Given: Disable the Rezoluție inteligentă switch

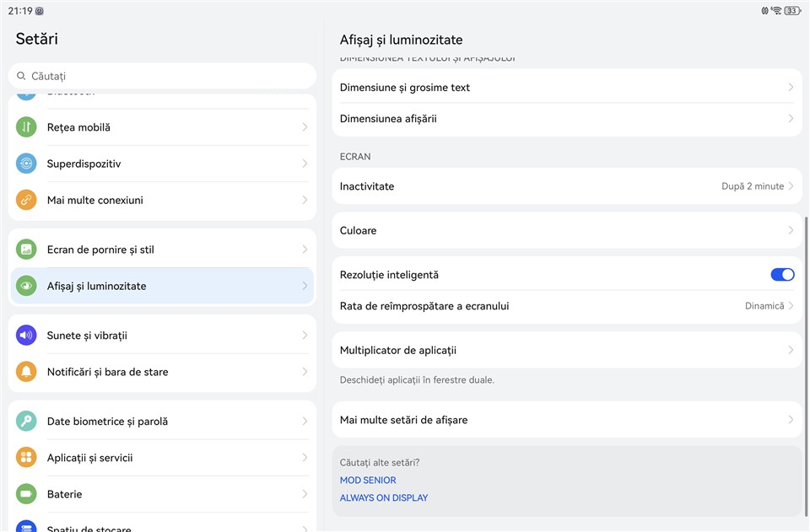Looking at the screenshot, I should tap(782, 275).
